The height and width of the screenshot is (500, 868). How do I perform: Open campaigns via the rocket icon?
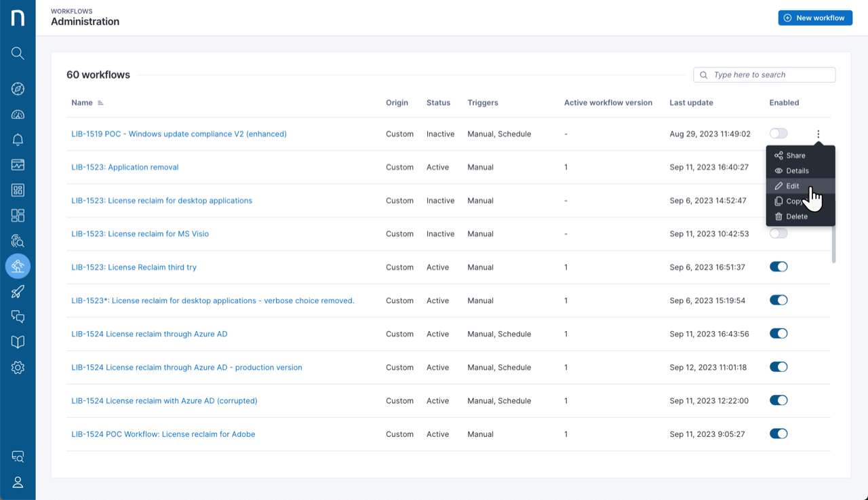coord(18,291)
